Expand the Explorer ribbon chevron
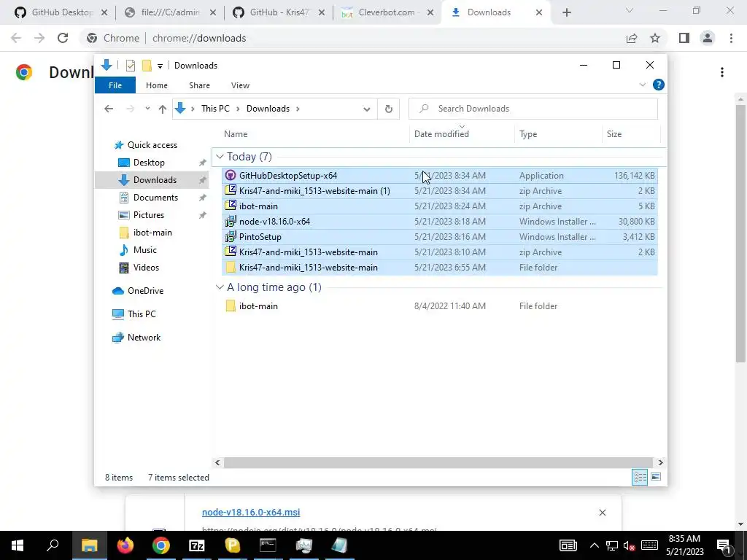This screenshot has height=560, width=747. pos(642,85)
